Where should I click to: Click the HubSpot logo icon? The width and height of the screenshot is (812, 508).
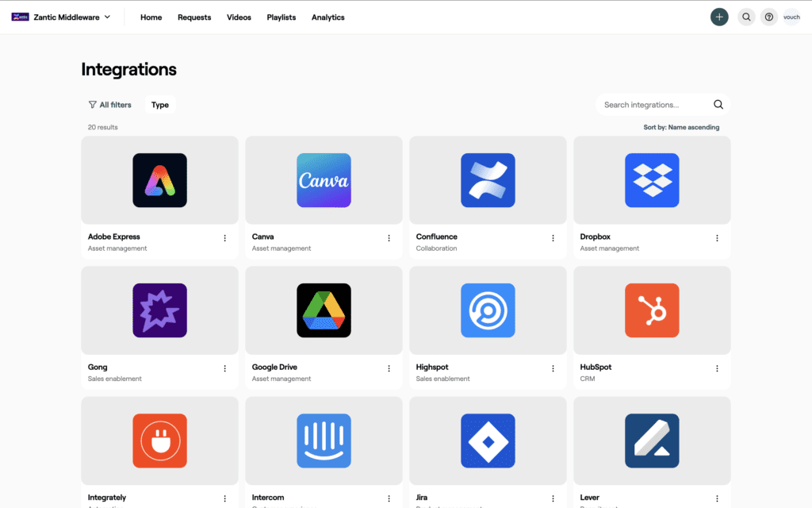[652, 310]
